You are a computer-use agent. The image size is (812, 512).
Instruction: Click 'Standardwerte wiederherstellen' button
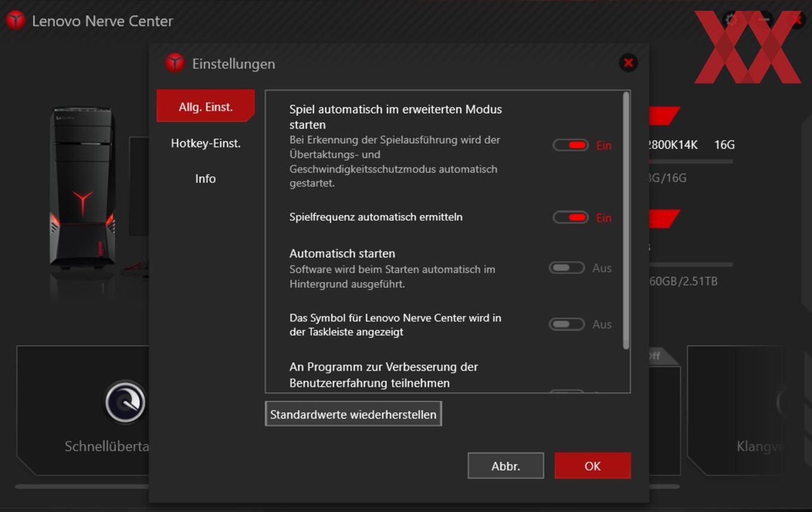(x=353, y=414)
